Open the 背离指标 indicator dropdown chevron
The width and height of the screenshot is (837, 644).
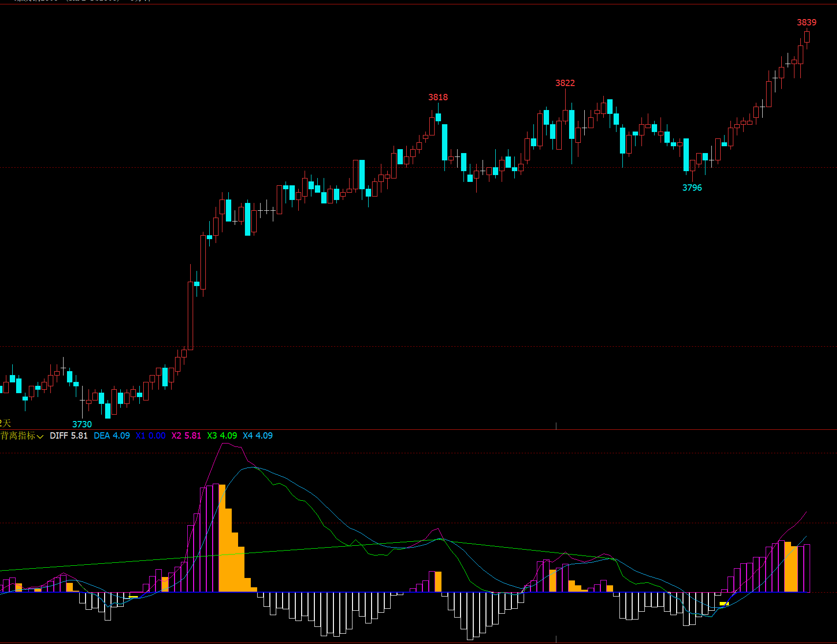[x=40, y=436]
